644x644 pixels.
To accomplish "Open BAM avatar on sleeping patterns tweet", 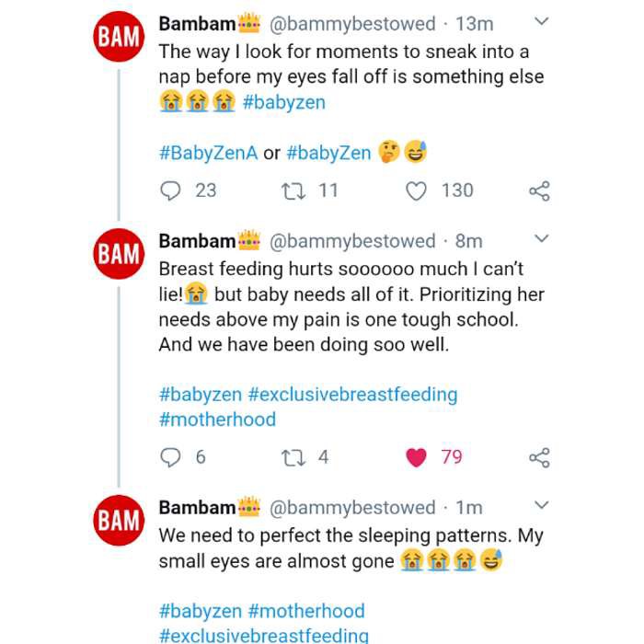I will (118, 520).
